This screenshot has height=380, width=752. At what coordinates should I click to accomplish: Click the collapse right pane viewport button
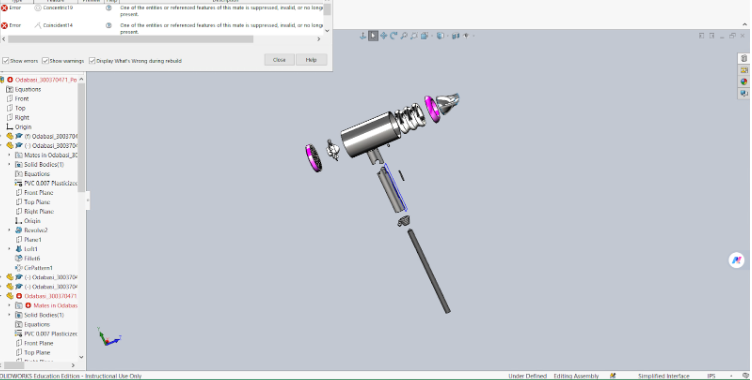pos(712,36)
